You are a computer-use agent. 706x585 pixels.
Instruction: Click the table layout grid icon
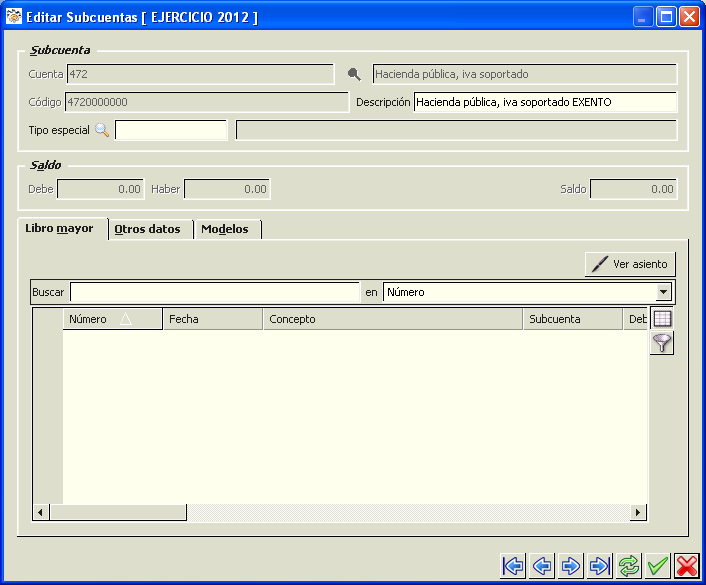click(x=662, y=319)
